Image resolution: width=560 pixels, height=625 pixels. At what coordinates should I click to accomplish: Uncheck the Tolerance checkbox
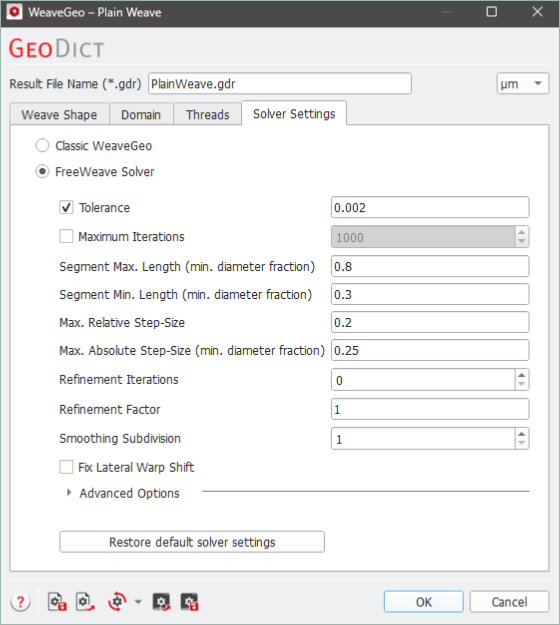click(66, 207)
